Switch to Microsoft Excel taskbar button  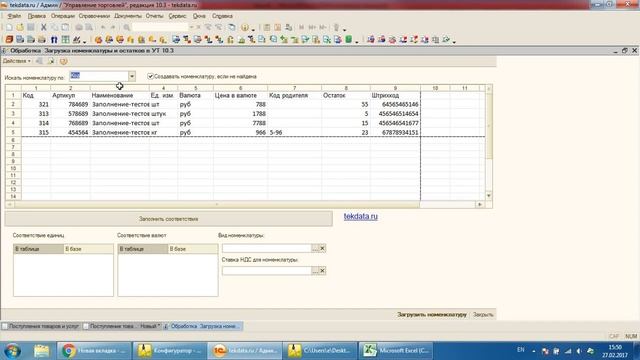396,351
